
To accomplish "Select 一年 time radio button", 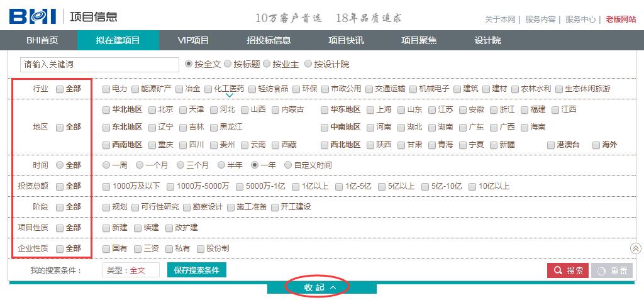I will pyautogui.click(x=255, y=165).
